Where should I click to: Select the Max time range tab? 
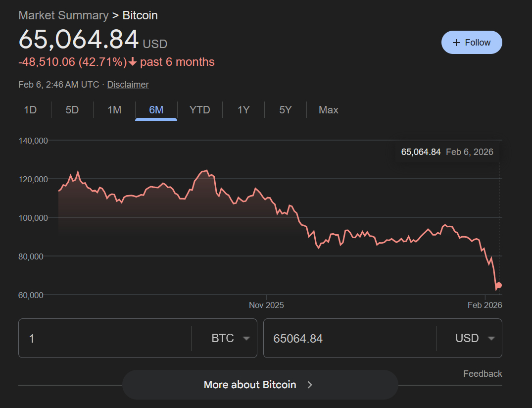(329, 110)
